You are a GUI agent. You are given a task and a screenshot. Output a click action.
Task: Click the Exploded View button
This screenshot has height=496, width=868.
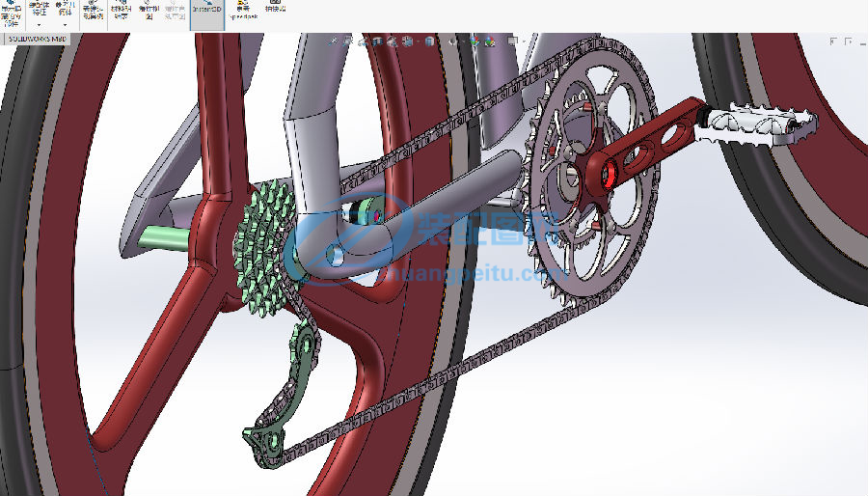149,11
